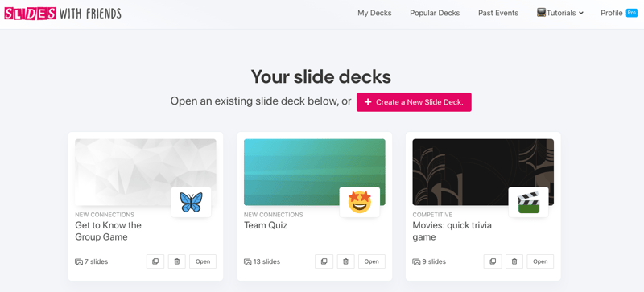
Task: Click the teal gradient Team Quiz thumbnail
Action: (x=315, y=172)
